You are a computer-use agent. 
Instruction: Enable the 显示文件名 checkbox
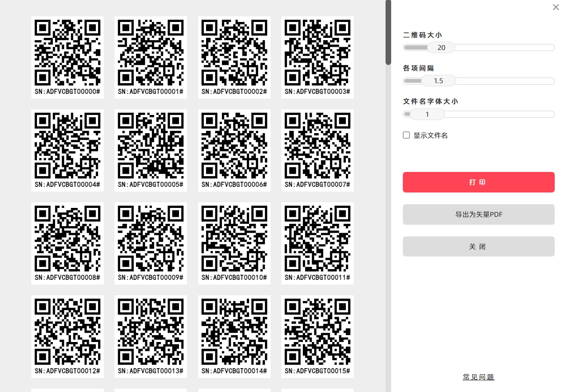[407, 135]
